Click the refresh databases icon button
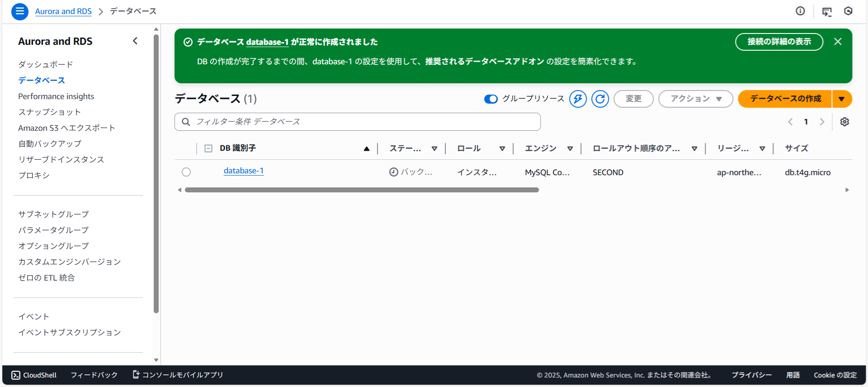The image size is (868, 387). click(600, 99)
